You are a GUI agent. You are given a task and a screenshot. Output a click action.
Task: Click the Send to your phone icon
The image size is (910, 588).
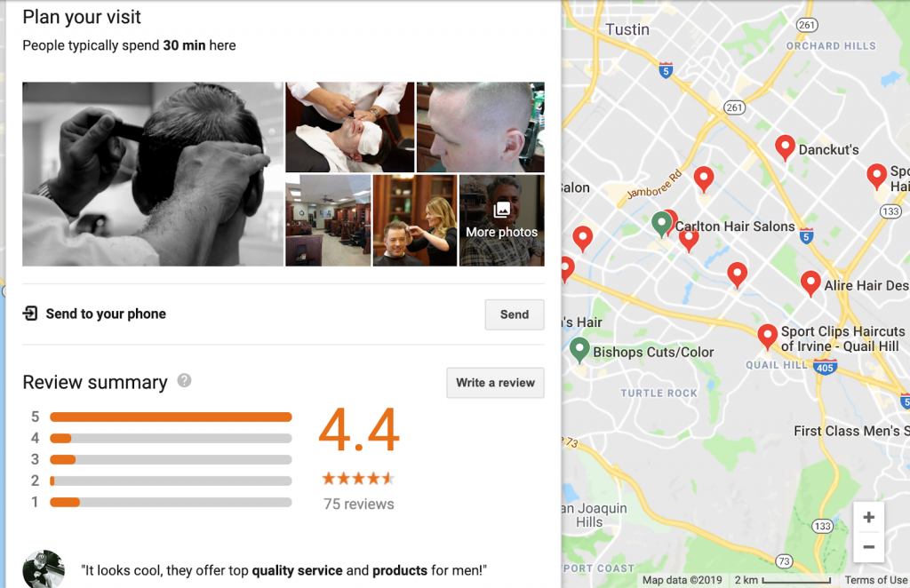pos(30,314)
